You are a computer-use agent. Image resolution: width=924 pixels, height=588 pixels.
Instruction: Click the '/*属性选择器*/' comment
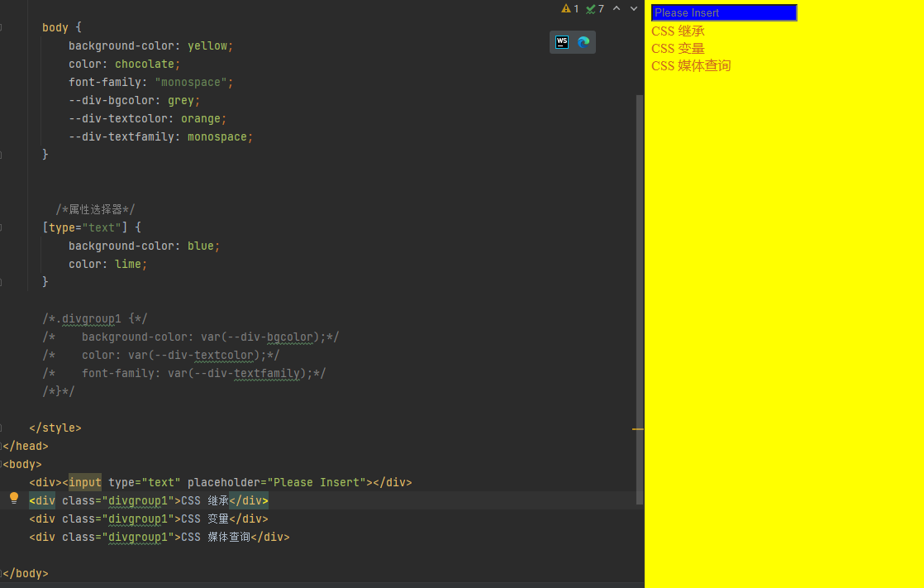(x=95, y=209)
